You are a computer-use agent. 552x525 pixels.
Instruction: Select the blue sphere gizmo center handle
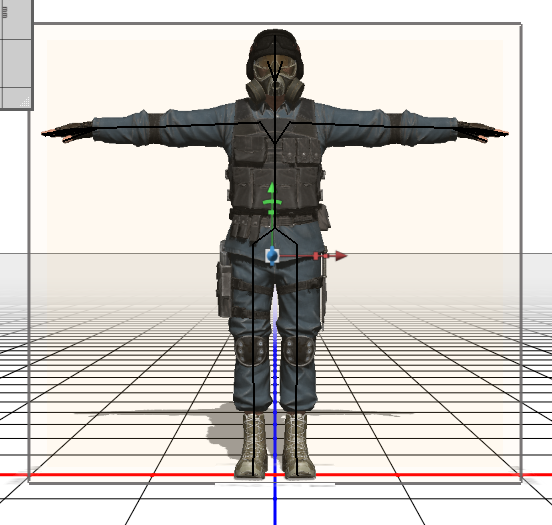coord(272,256)
